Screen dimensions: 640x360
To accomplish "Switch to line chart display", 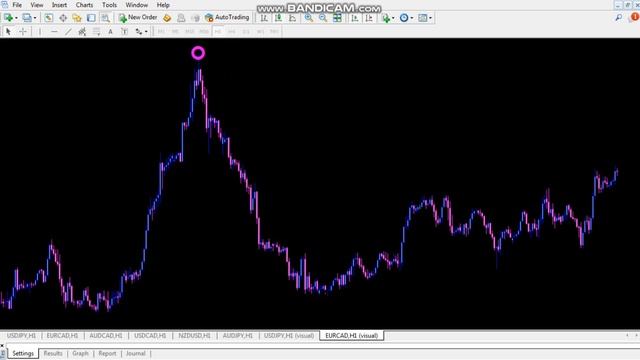I will tap(293, 18).
